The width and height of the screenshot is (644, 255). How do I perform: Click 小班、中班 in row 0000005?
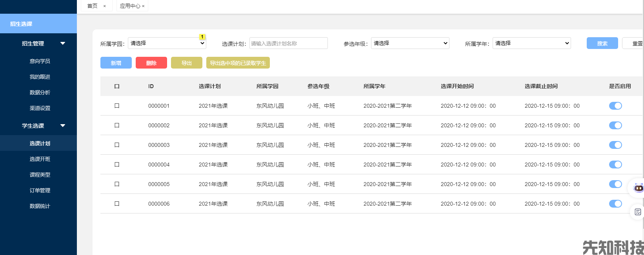[321, 184]
